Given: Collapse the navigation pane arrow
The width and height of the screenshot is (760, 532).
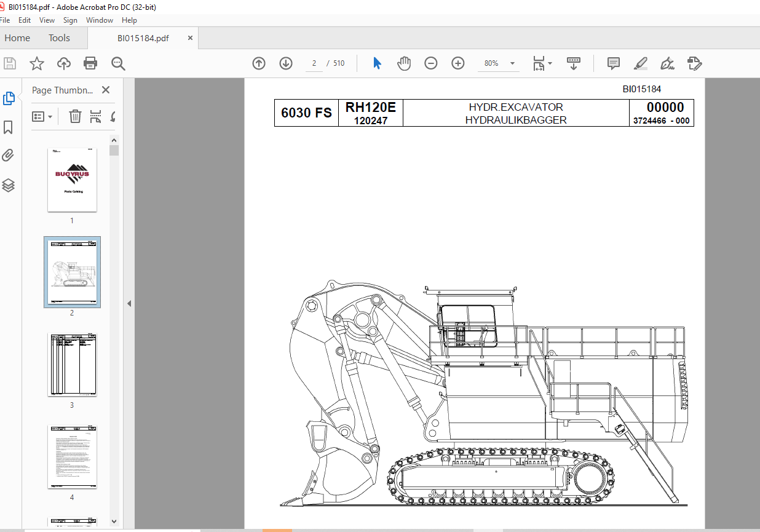Looking at the screenshot, I should coord(129,303).
